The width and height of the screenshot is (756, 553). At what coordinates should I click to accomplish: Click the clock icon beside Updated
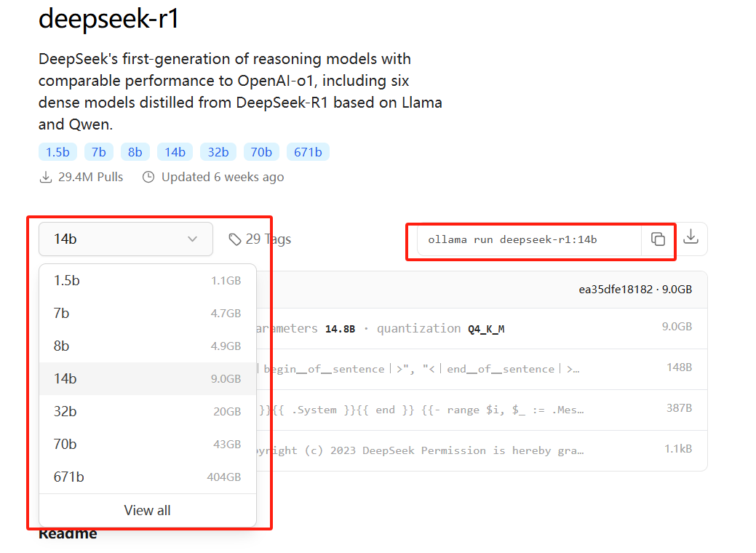tap(148, 177)
